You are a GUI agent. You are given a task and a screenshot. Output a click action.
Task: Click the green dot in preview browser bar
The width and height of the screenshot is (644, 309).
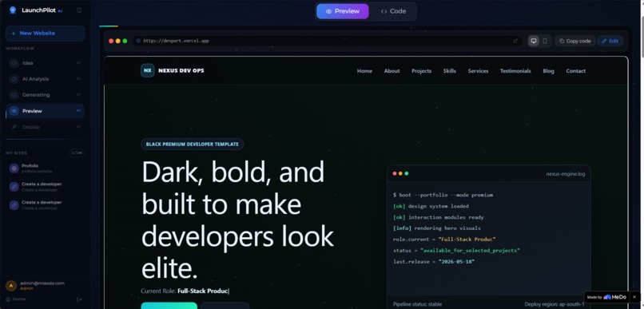point(125,41)
